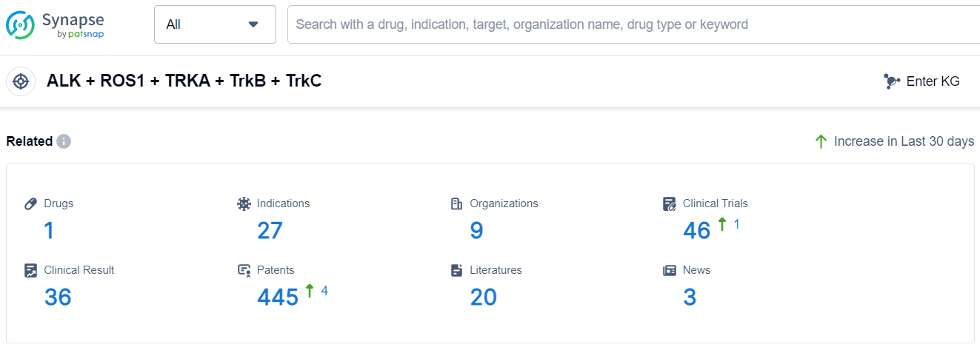Open the 27 Indications count link
The image size is (980, 350).
coord(270,231)
